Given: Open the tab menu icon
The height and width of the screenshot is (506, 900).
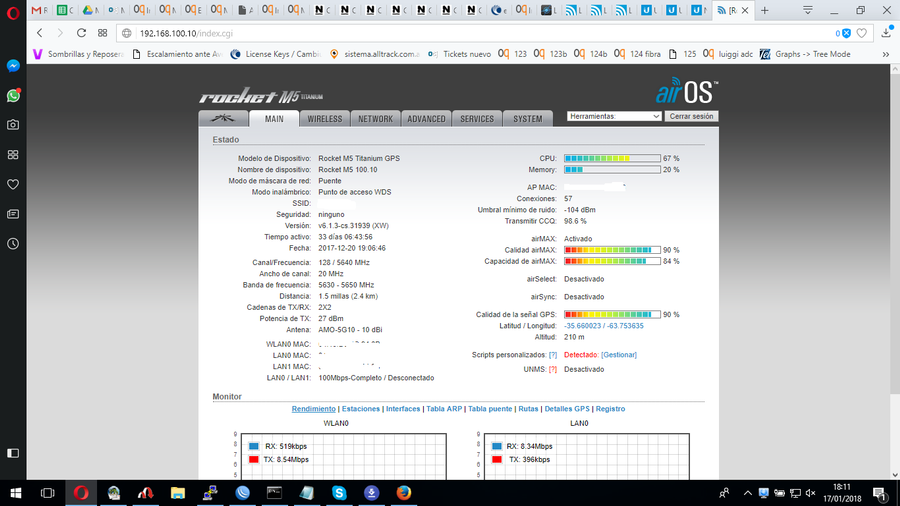Looking at the screenshot, I should coord(808,10).
